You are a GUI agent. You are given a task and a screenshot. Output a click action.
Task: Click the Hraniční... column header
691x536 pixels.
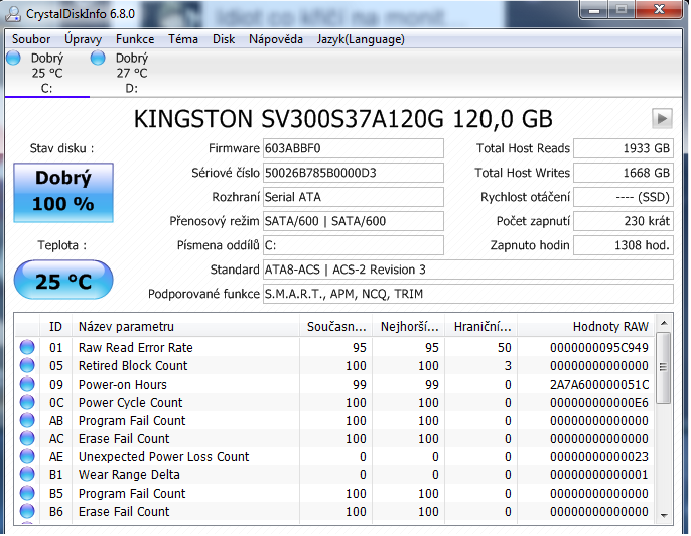[x=482, y=327]
